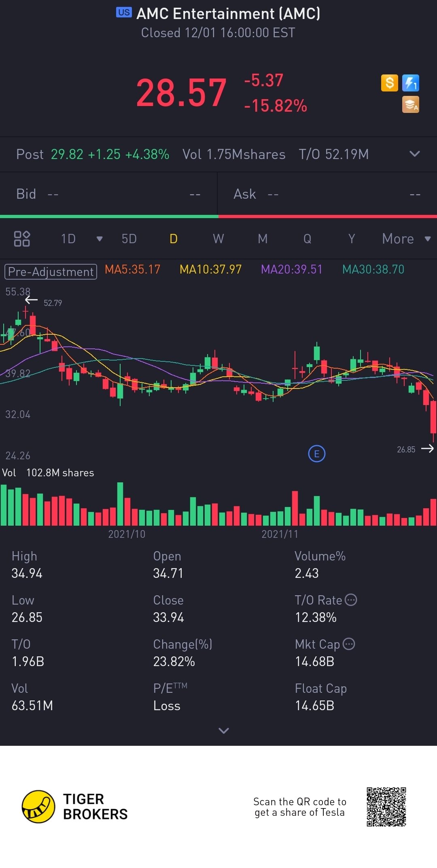The width and height of the screenshot is (437, 868).
Task: Tap the T/O Rate 12.38% value
Action: (316, 618)
